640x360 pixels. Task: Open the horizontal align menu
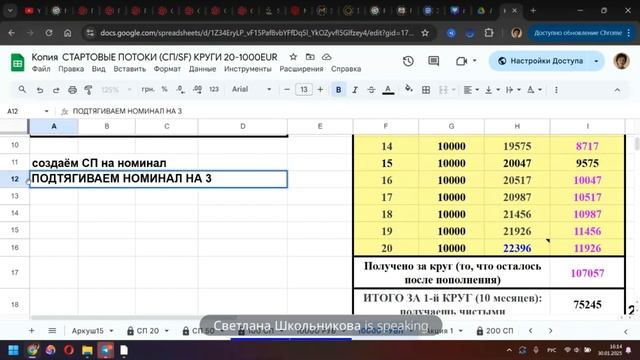tap(471, 90)
